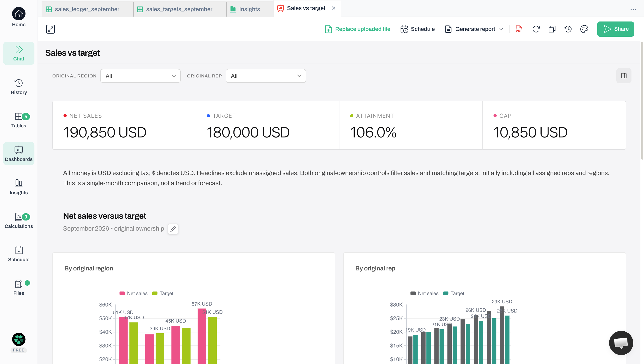This screenshot has height=364, width=644.
Task: Toggle Target legend in region chart
Action: tap(163, 293)
